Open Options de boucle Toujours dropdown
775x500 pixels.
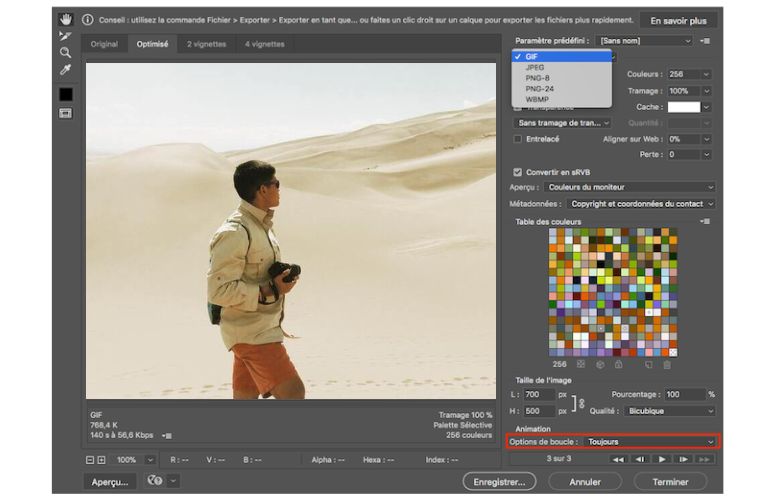click(x=649, y=442)
